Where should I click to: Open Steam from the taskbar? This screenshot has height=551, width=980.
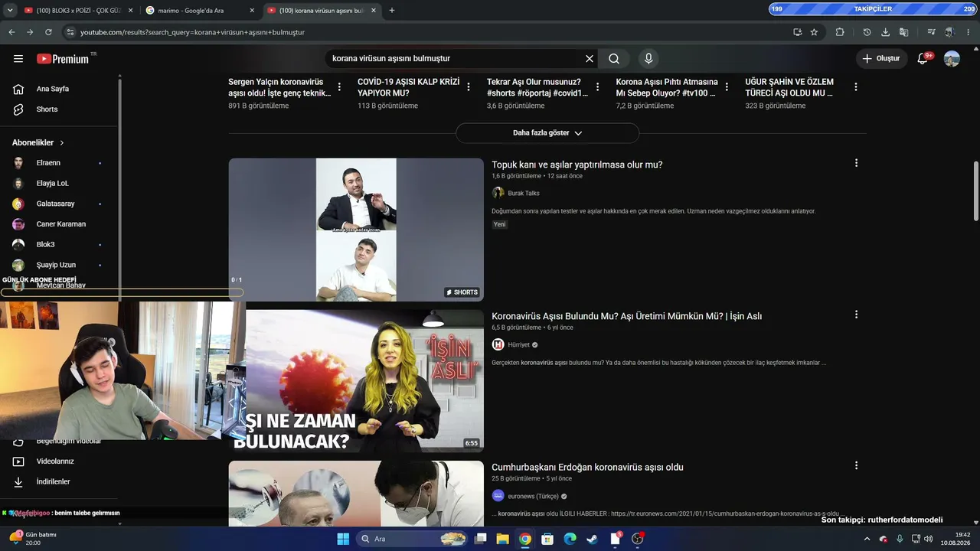pyautogui.click(x=593, y=539)
